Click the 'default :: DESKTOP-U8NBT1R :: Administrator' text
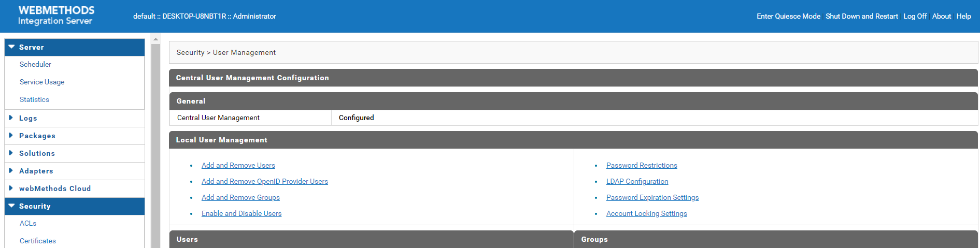 point(205,16)
